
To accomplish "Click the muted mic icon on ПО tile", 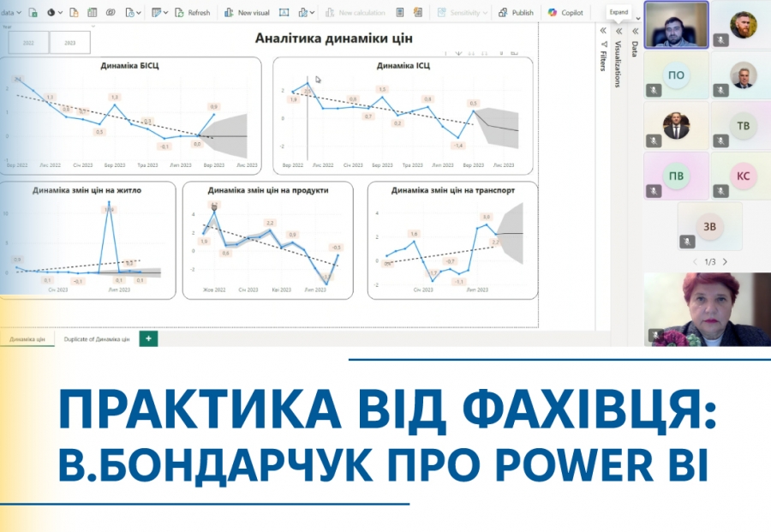I will click(654, 91).
